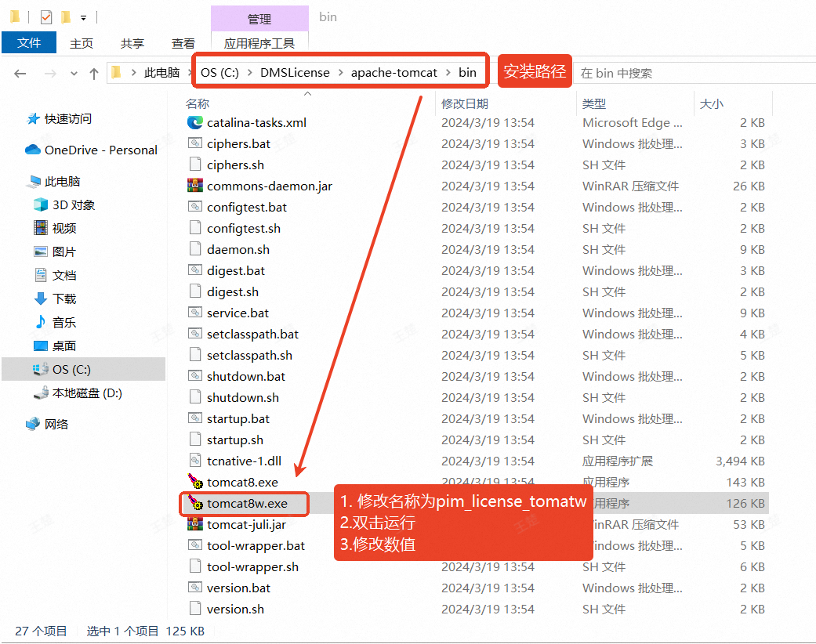Switch to the 主页 ribbon tab
The height and width of the screenshot is (644, 816).
pyautogui.click(x=82, y=44)
